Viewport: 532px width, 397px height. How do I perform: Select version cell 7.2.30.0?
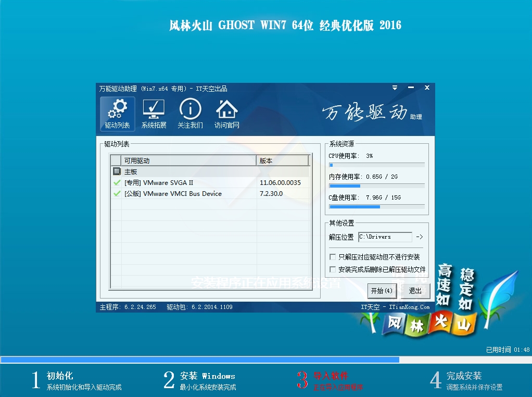coord(271,194)
